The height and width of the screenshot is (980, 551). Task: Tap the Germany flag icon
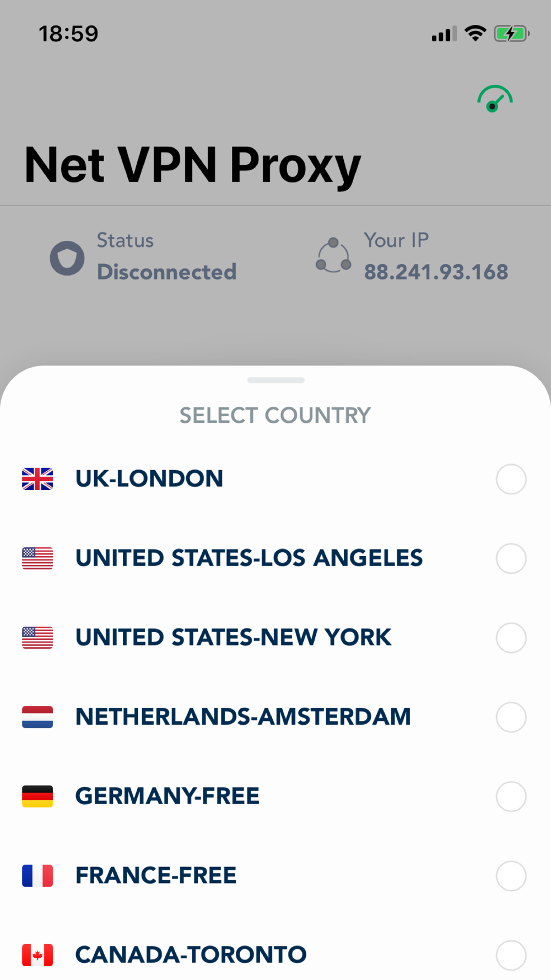(37, 796)
